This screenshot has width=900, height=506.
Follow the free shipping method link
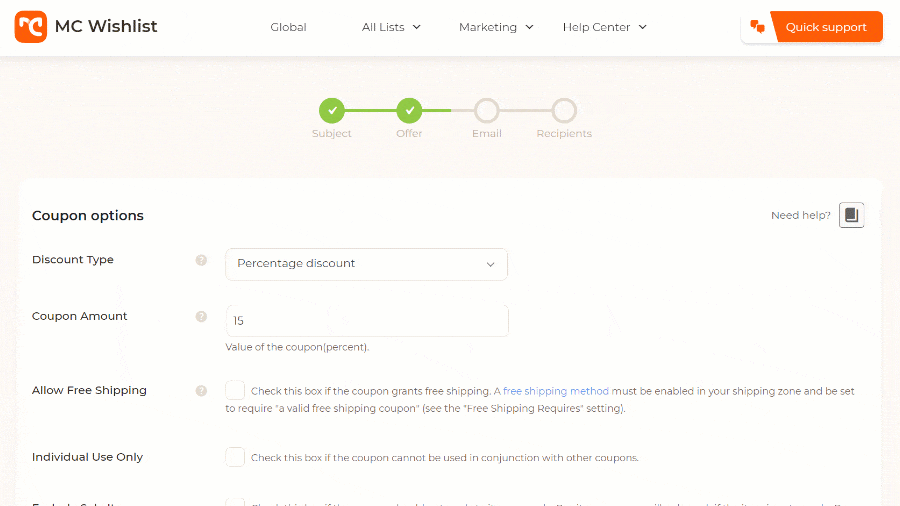tap(556, 392)
